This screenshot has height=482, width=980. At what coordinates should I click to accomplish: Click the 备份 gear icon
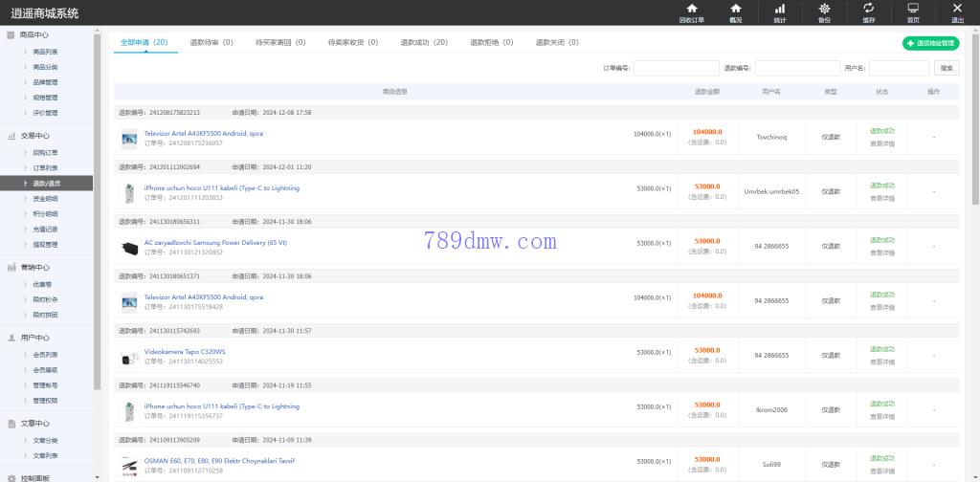pos(824,9)
